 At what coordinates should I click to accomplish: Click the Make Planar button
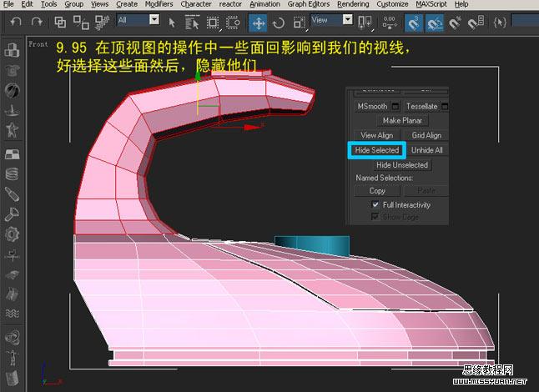coord(402,121)
